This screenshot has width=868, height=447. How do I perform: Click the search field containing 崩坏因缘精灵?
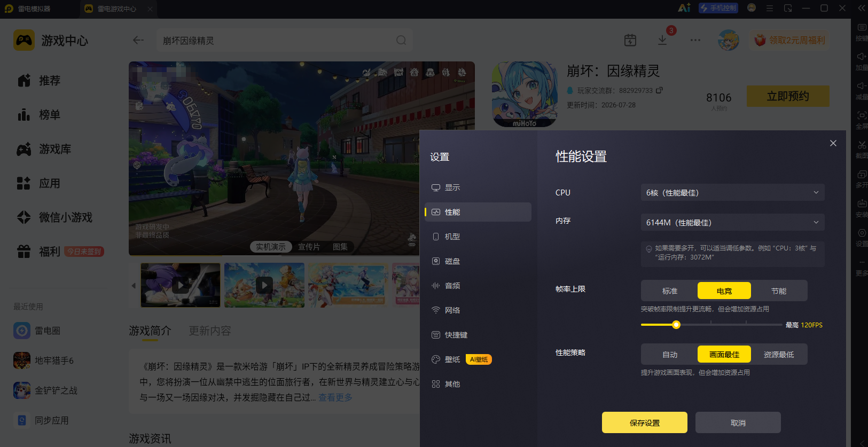(x=285, y=40)
